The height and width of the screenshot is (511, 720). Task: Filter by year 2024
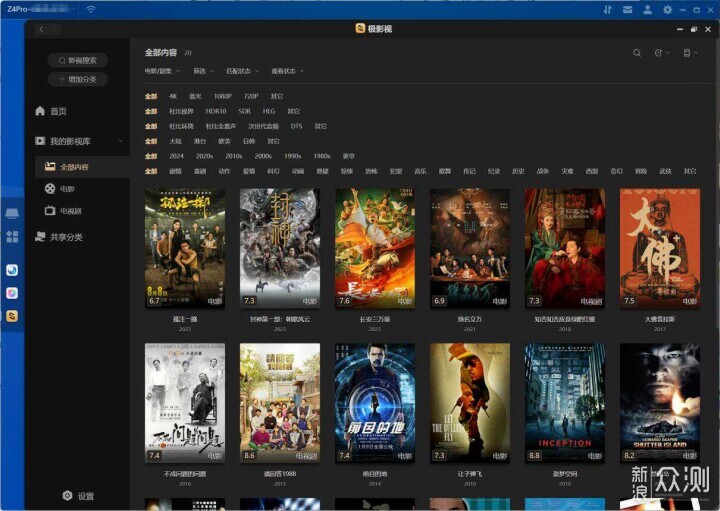pyautogui.click(x=176, y=156)
